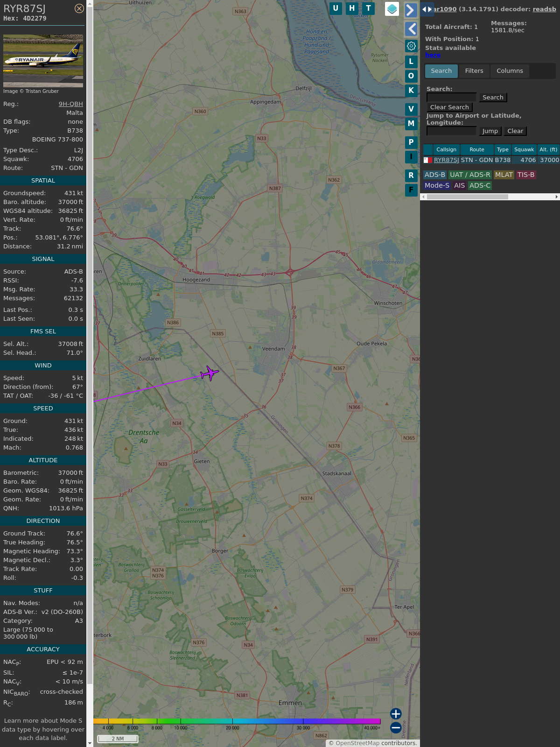Open the RYR87SJ callsign link in table
This screenshot has height=747, width=560.
[x=447, y=160]
